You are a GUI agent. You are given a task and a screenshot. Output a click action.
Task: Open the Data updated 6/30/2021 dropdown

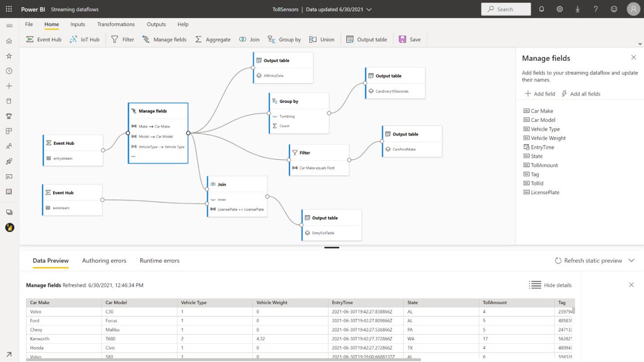(x=369, y=9)
